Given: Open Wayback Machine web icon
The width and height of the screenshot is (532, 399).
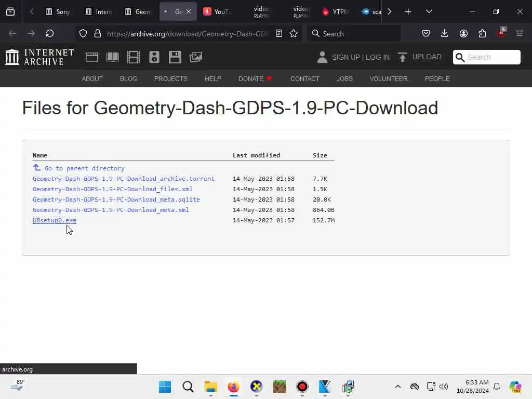Looking at the screenshot, I should (x=92, y=57).
